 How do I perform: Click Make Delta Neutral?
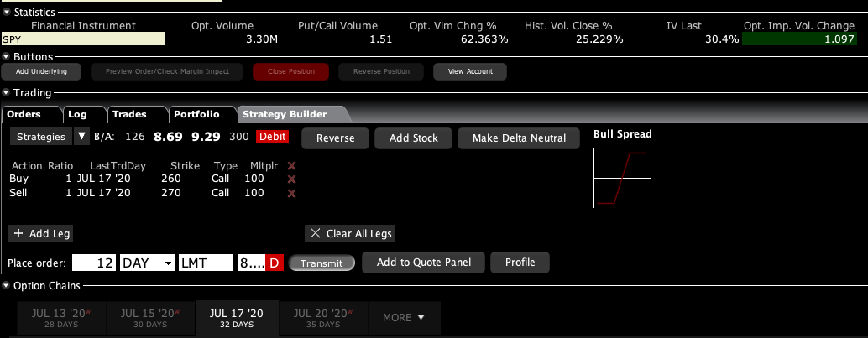(518, 138)
